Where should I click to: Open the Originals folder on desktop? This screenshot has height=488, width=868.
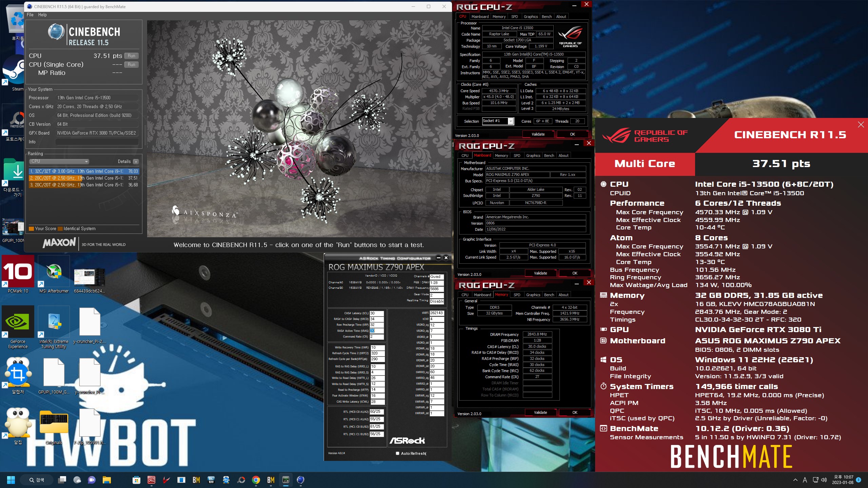click(x=54, y=426)
